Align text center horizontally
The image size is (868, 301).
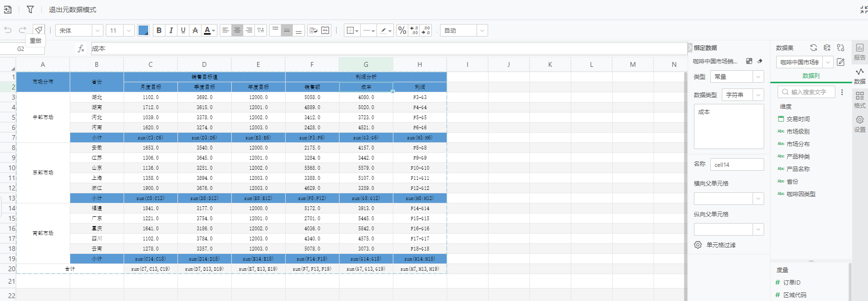point(237,30)
